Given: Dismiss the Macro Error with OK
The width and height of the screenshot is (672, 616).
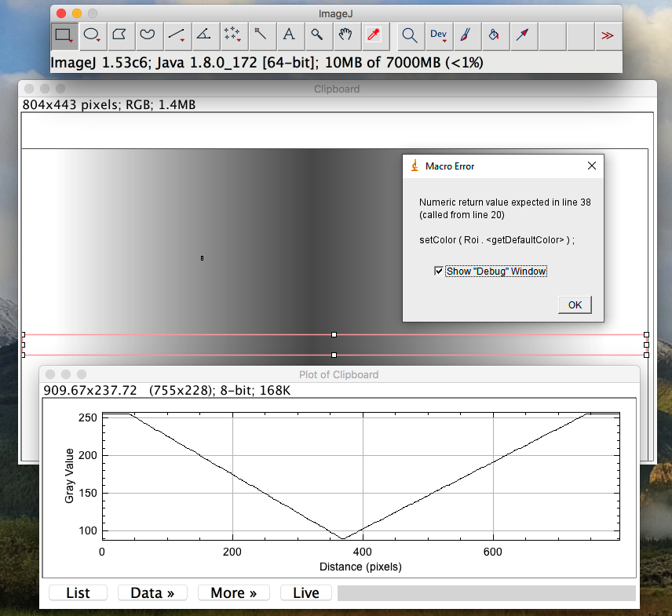Looking at the screenshot, I should (574, 304).
